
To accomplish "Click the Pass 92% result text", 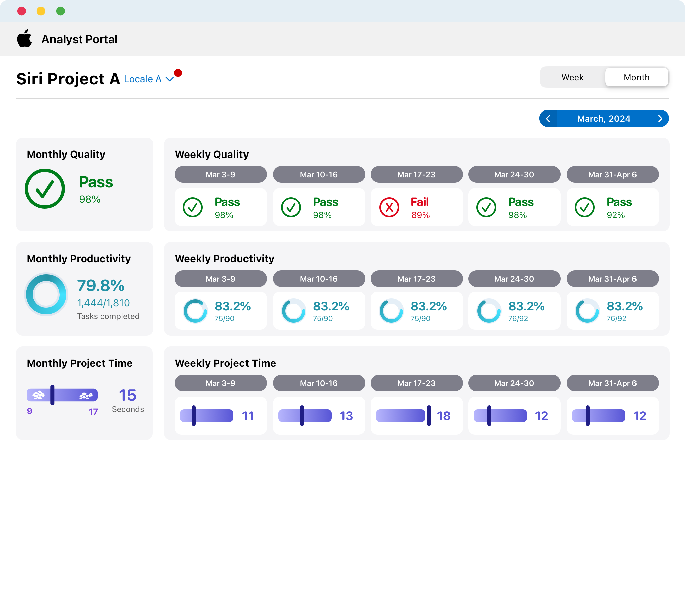I will click(x=619, y=208).
